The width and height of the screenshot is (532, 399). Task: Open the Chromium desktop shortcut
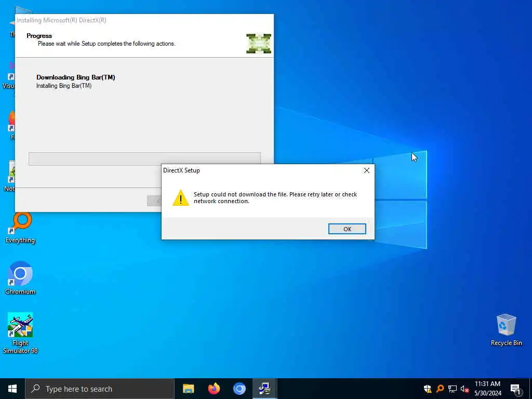20,277
